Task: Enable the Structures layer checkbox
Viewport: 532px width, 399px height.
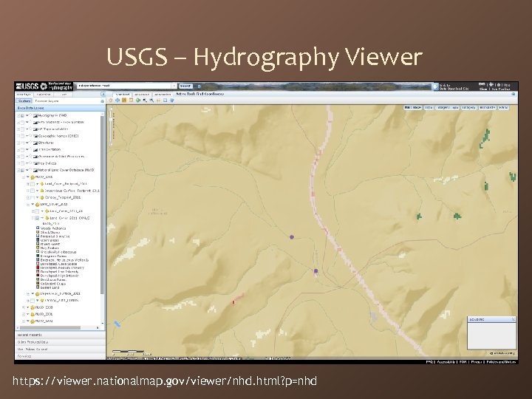Action: tap(22, 143)
